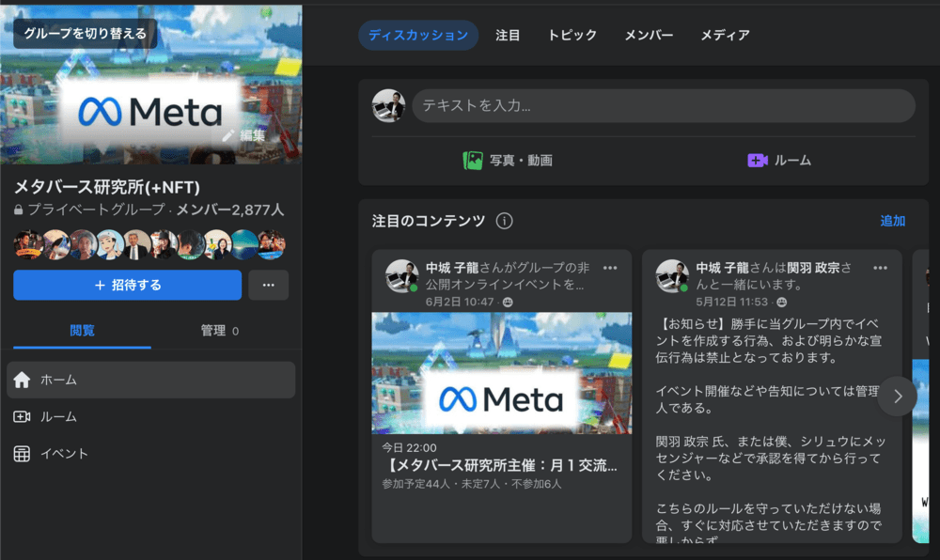Click the last member avatar in the member row
The image size is (940, 560).
(271, 244)
